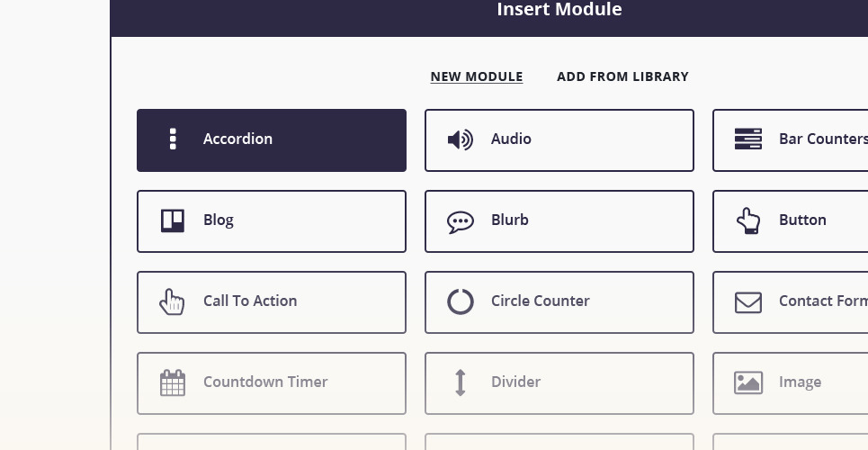The height and width of the screenshot is (450, 868).
Task: Insert the Accordion module via its label
Action: [x=237, y=139]
